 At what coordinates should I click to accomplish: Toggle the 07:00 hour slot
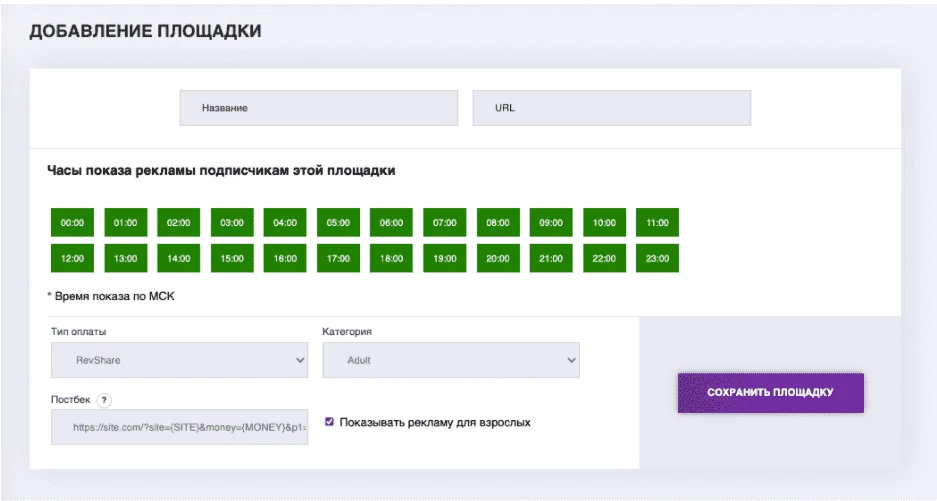(445, 222)
